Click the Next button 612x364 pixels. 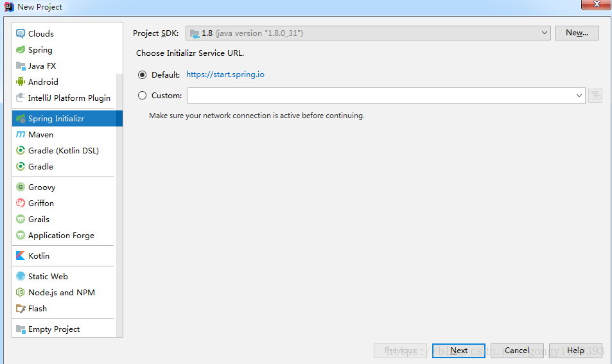(459, 351)
